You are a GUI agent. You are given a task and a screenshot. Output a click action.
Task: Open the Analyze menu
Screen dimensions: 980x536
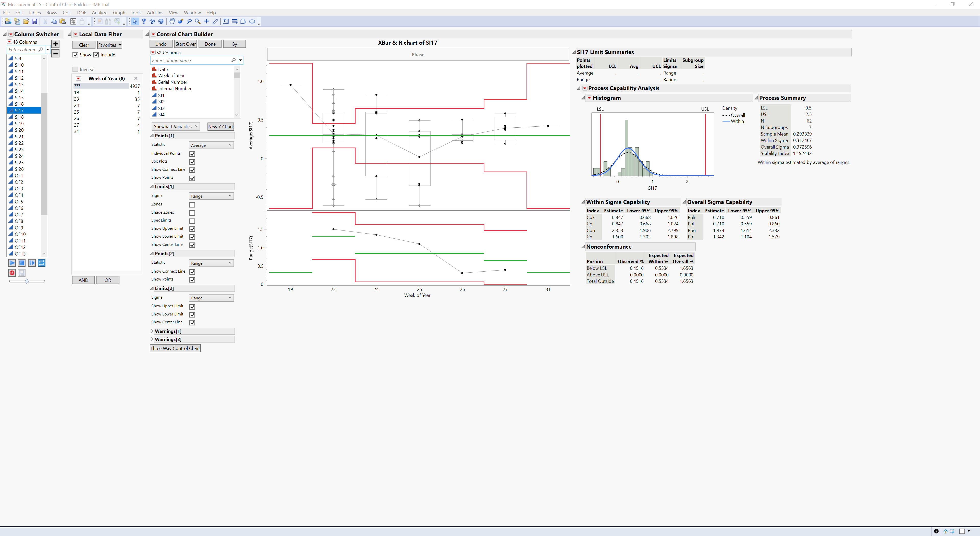tap(99, 13)
